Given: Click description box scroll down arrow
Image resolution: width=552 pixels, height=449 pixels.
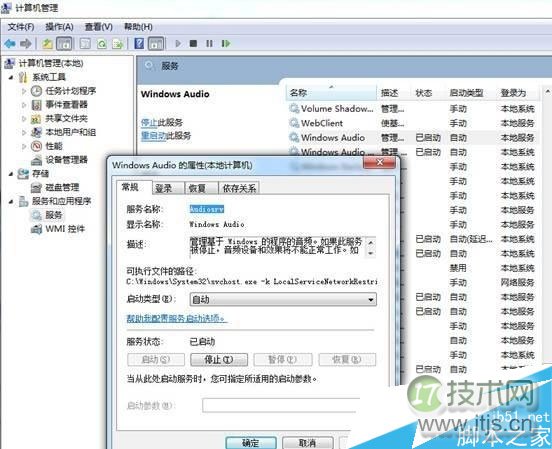Looking at the screenshot, I should pos(370,253).
